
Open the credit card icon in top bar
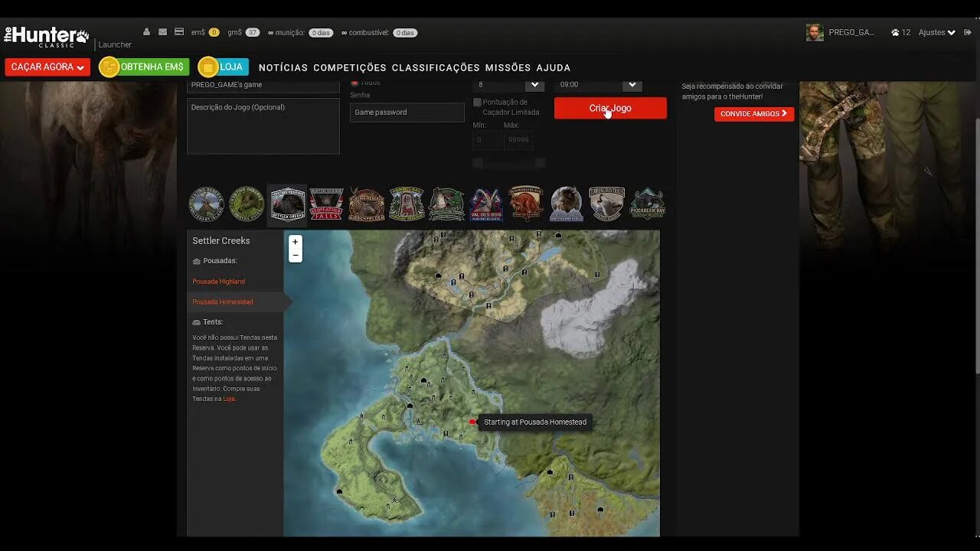pyautogui.click(x=179, y=32)
